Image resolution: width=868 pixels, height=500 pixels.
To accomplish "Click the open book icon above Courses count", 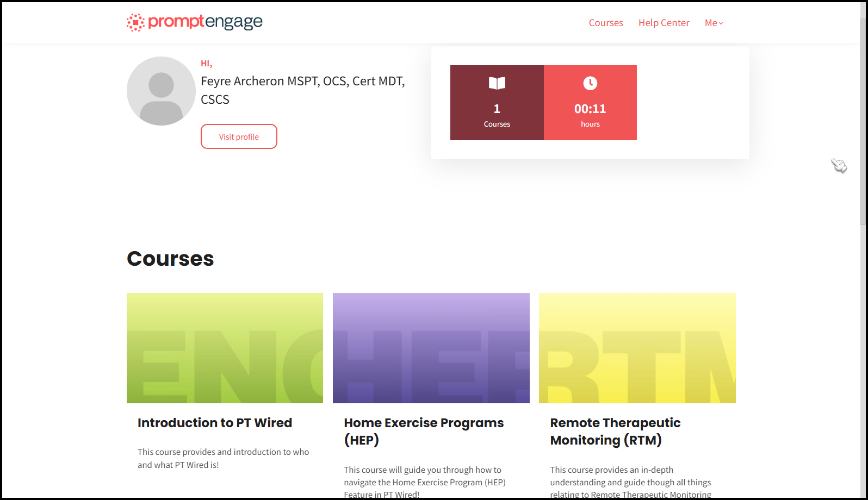I will (x=497, y=83).
